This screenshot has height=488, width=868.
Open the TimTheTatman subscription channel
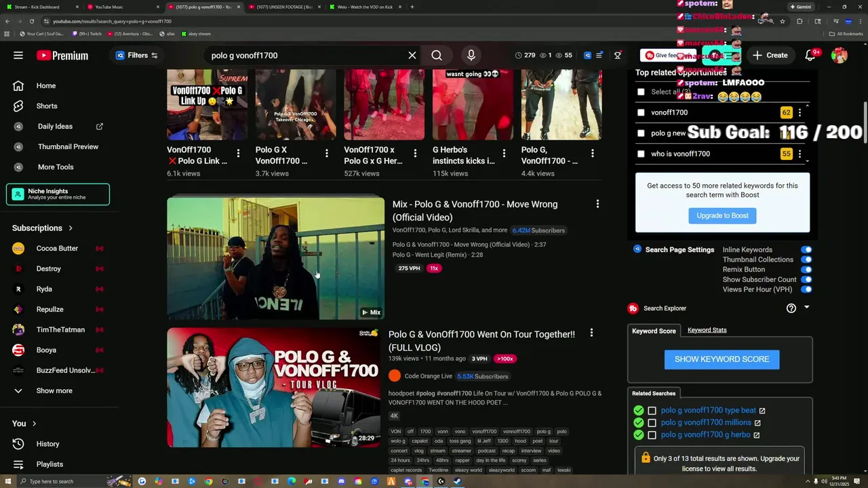[x=60, y=329]
